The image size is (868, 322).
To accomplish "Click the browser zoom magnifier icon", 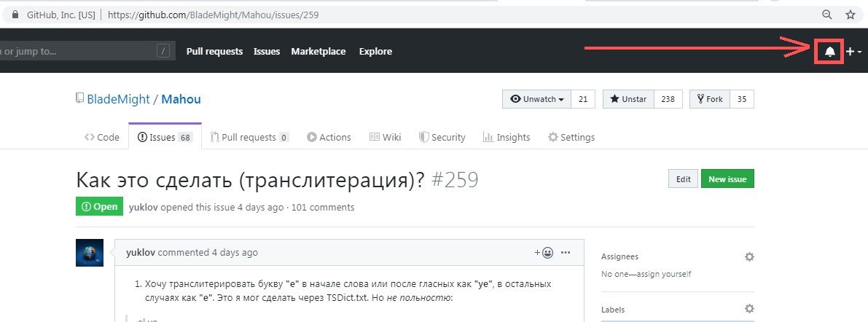I will pos(826,15).
